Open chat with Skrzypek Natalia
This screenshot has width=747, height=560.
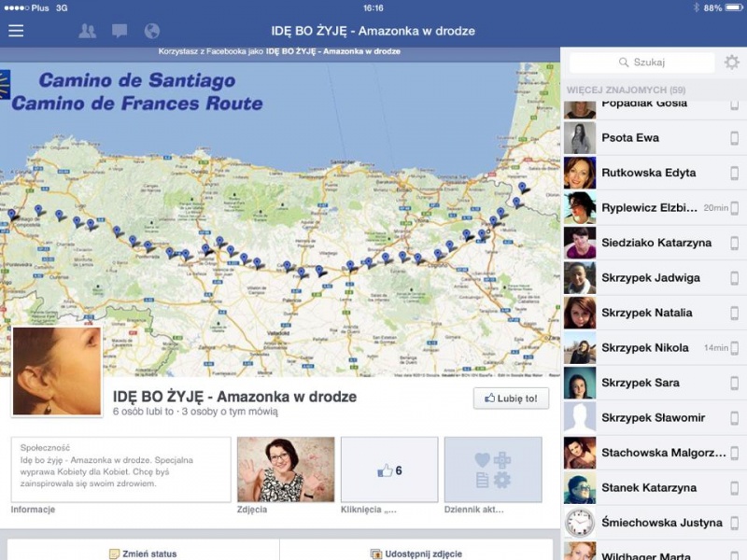[654, 313]
